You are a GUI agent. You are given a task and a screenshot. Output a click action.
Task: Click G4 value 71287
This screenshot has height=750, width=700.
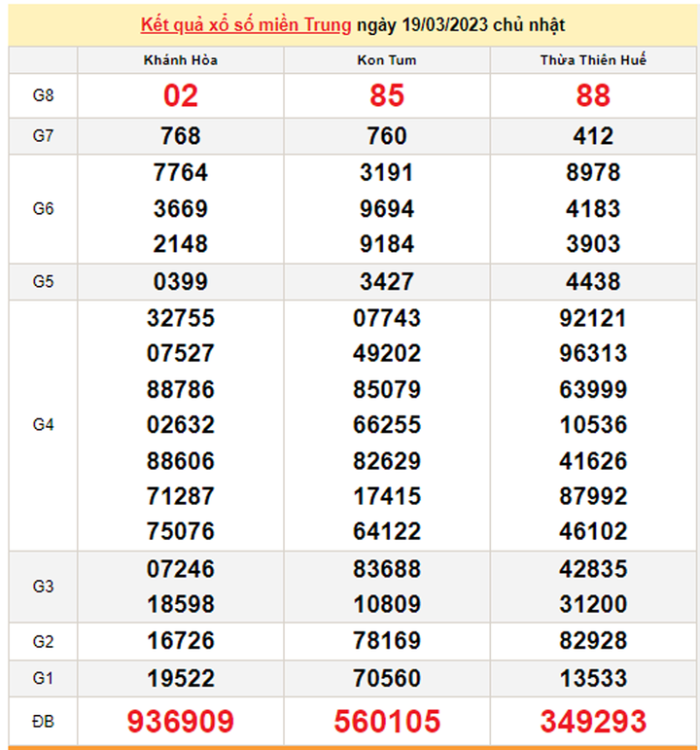181,496
